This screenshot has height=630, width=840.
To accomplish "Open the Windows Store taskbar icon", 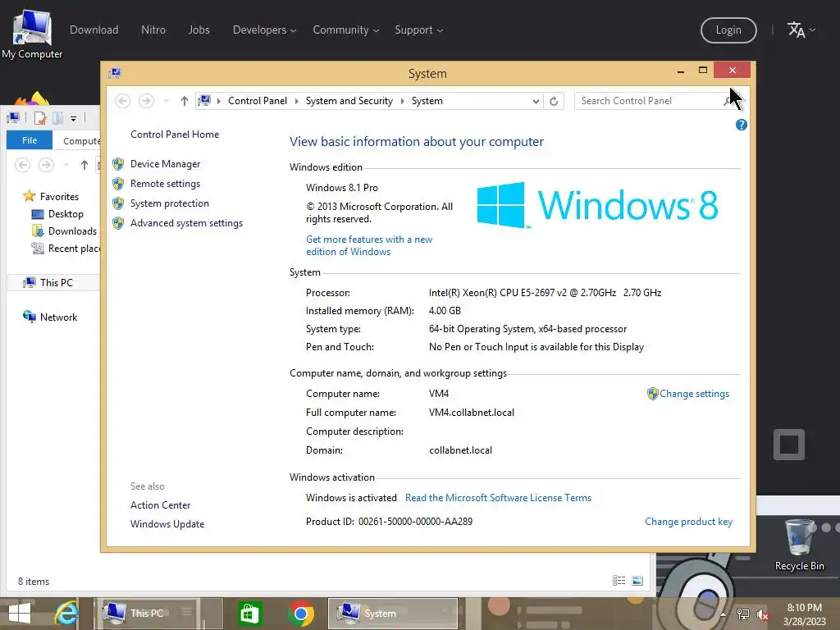I will pos(249,614).
